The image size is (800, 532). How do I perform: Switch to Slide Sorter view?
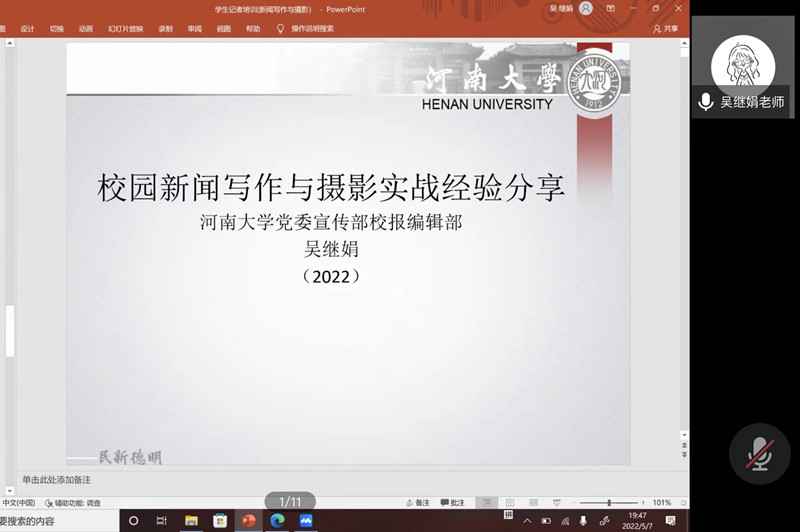coord(510,502)
